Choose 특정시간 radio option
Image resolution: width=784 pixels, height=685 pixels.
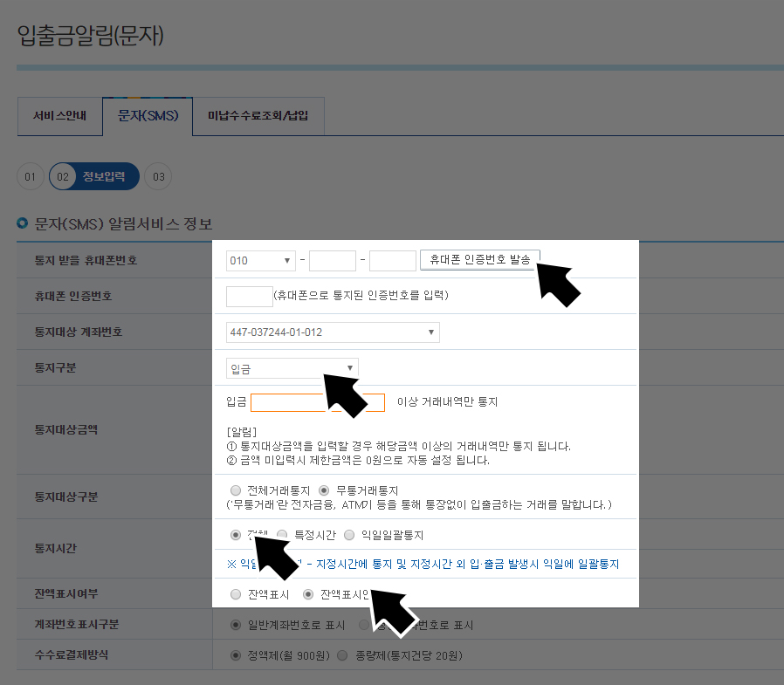[283, 535]
